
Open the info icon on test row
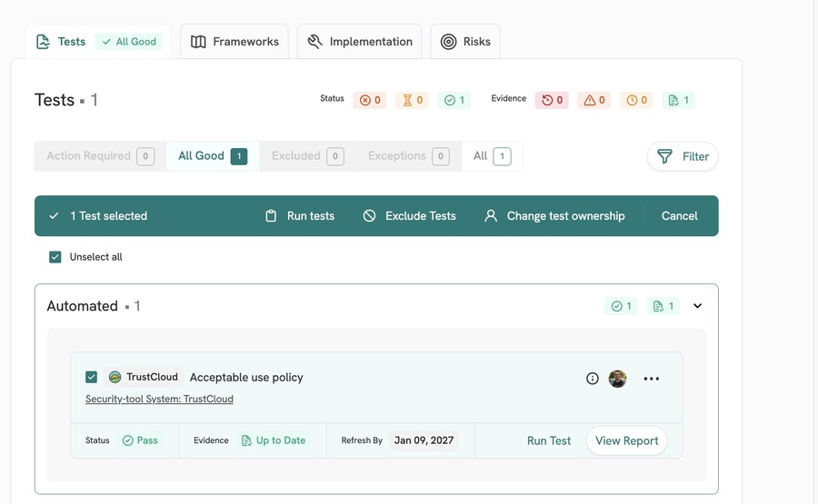click(x=592, y=379)
